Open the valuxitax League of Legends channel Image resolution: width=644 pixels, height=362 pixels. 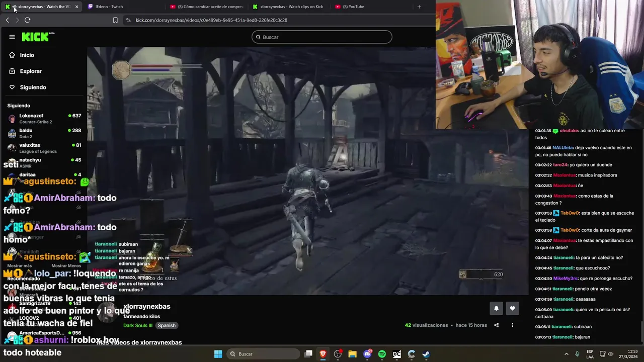coord(44,148)
